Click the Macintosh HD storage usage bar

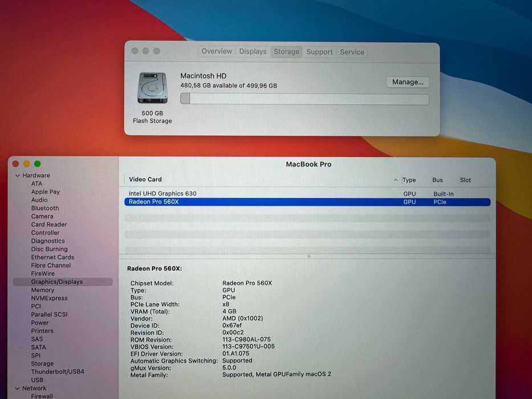click(x=304, y=99)
